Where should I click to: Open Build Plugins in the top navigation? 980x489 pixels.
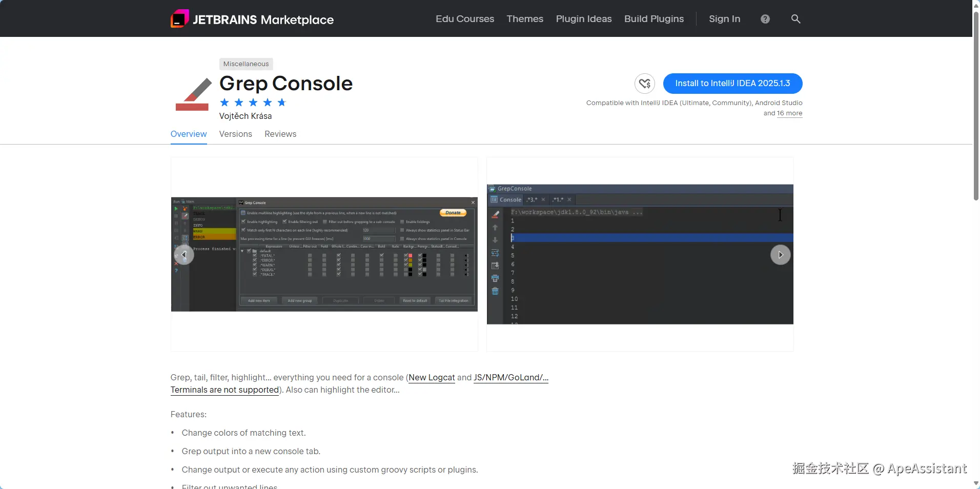(654, 19)
